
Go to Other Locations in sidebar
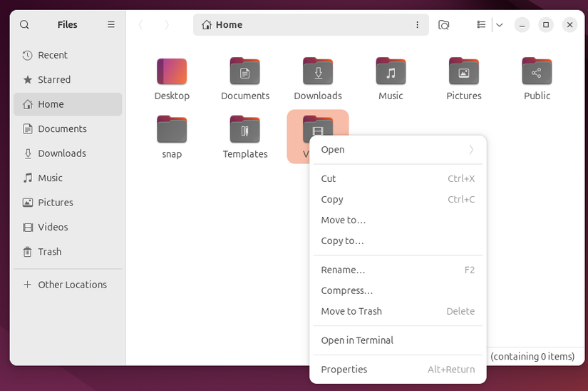(x=72, y=285)
